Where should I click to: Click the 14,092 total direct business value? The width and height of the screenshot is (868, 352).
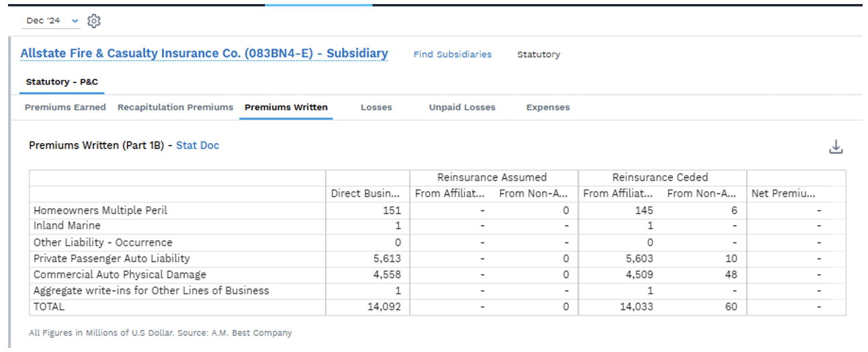coord(386,307)
